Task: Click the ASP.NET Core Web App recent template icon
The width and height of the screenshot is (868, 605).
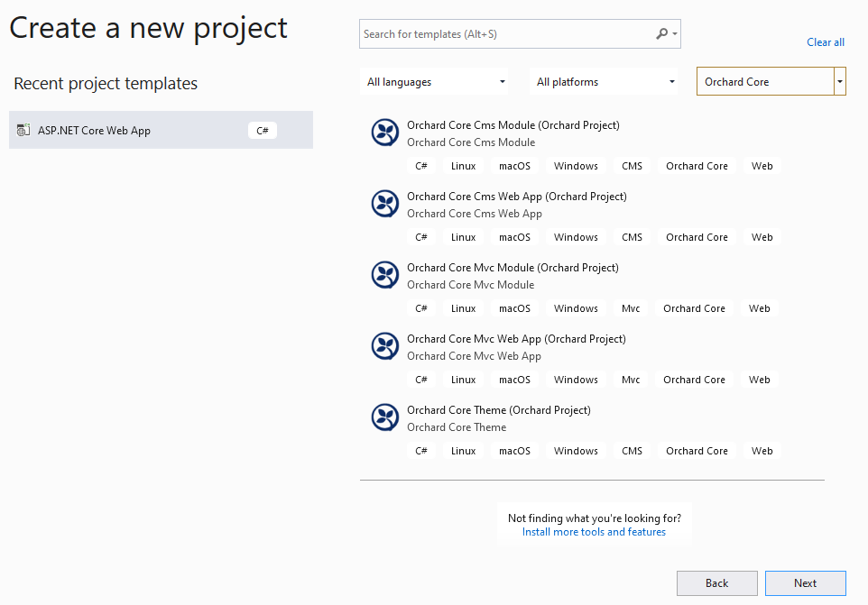Action: (23, 130)
